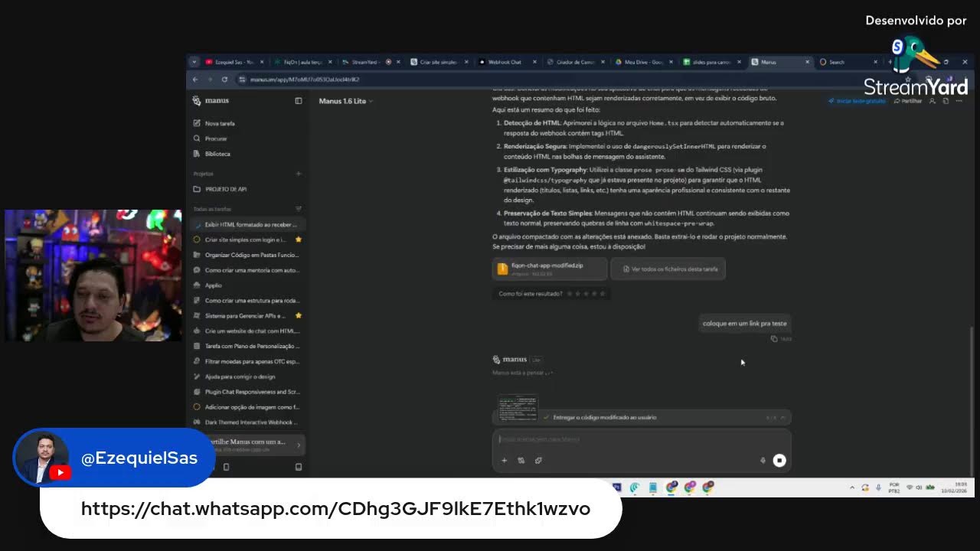Add a new project with plus icon
Screen dimensions: 980x551
click(x=299, y=174)
